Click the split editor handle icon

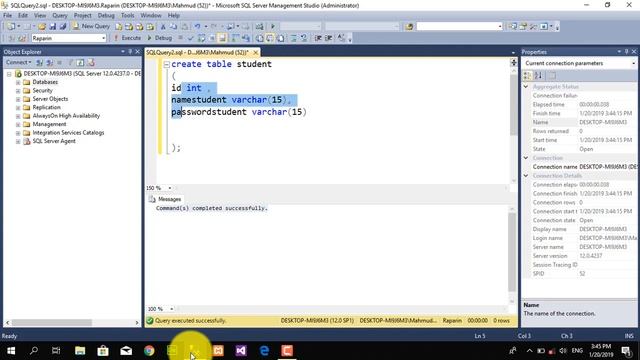pyautogui.click(x=513, y=62)
